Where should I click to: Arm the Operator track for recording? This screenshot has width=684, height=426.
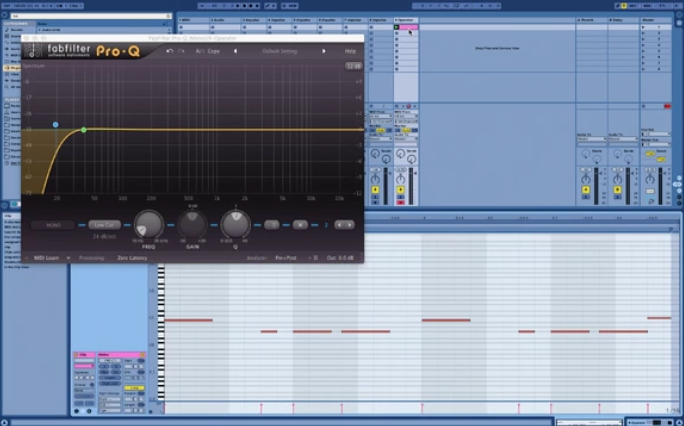tap(400, 203)
